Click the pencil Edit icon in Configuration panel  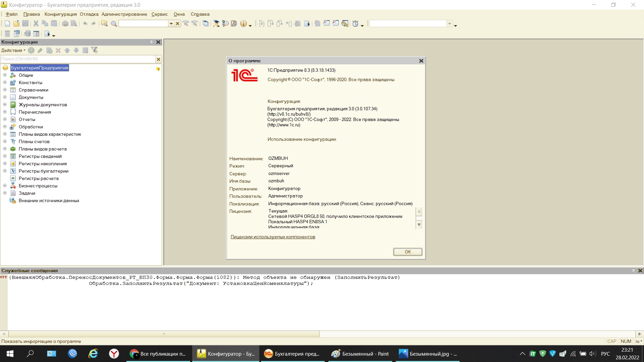point(40,50)
